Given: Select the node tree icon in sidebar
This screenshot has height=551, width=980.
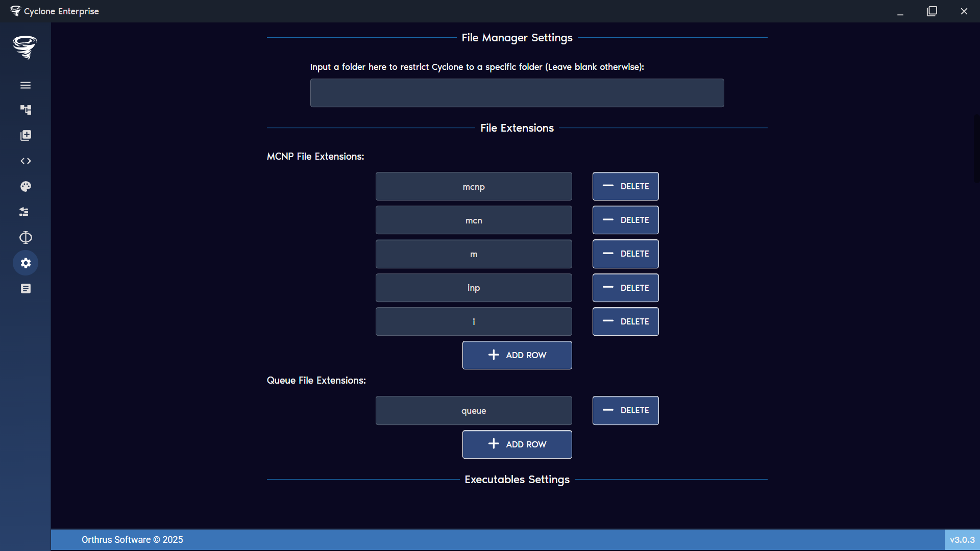Looking at the screenshot, I should (25, 110).
